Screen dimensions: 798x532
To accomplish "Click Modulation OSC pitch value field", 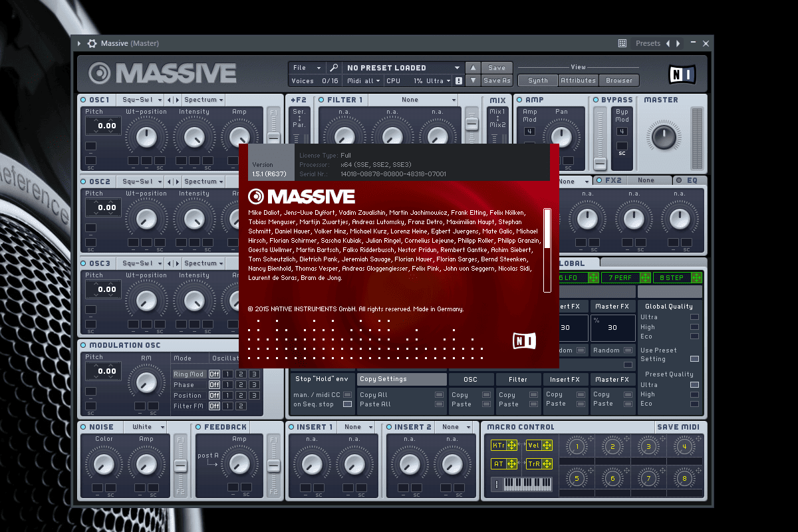I will [103, 371].
